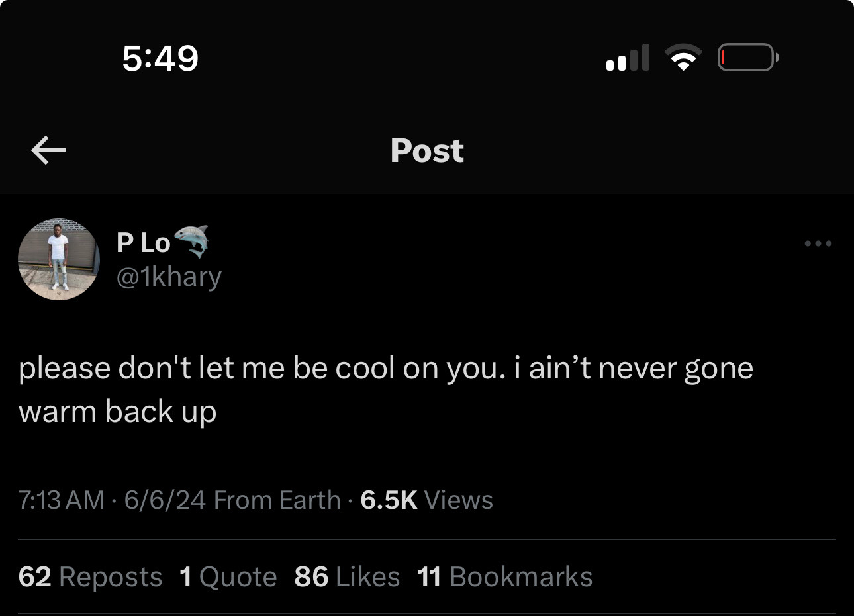Tap the cellular signal bars icon
The image size is (854, 616).
[627, 58]
